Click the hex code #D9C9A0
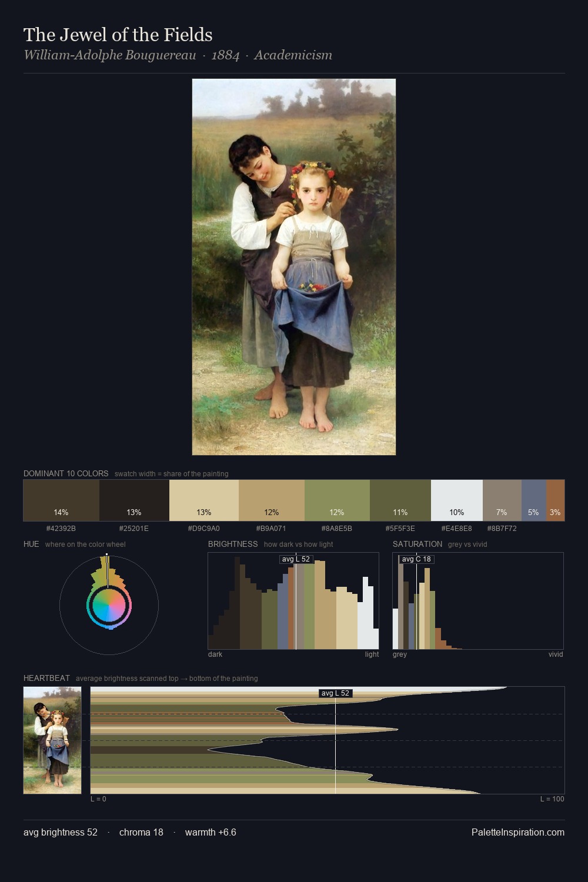The image size is (588, 882). (204, 529)
